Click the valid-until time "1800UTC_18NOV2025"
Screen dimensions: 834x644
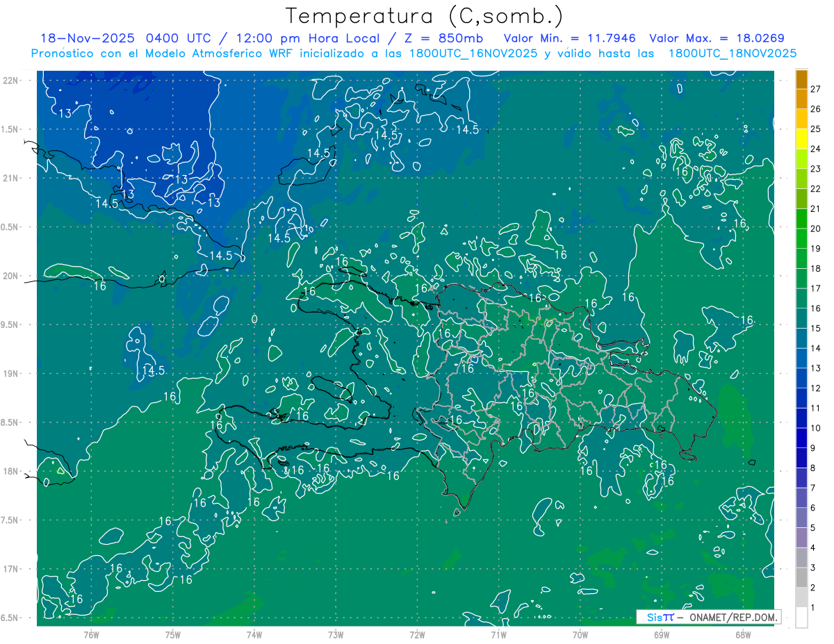(x=733, y=53)
